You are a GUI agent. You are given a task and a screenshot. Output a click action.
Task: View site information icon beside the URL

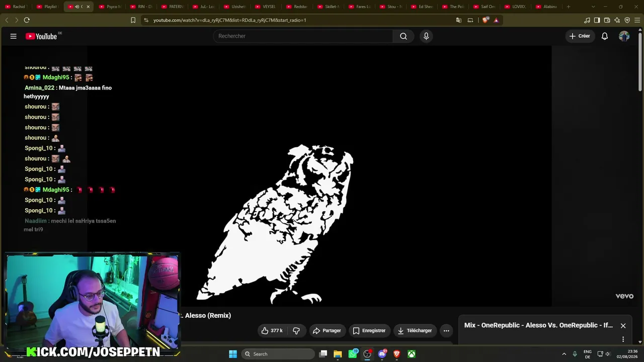tap(146, 20)
